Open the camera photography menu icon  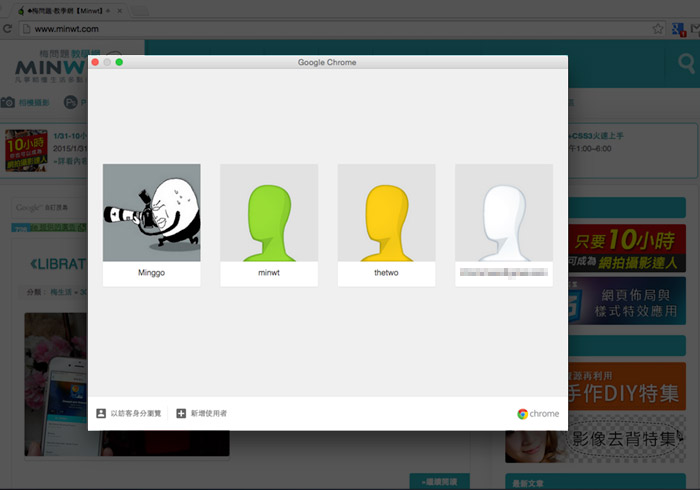pyautogui.click(x=8, y=103)
